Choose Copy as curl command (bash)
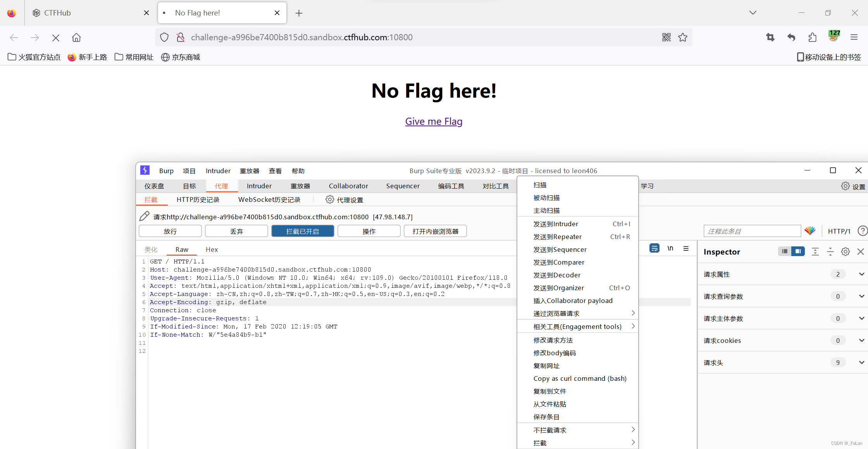Viewport: 868px width, 449px height. coord(580,378)
